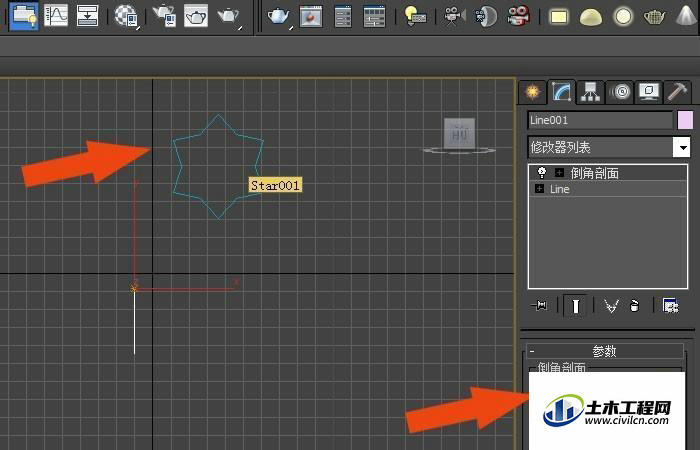Open the Schematic View tool
This screenshot has height=450, width=700.
tap(88, 15)
